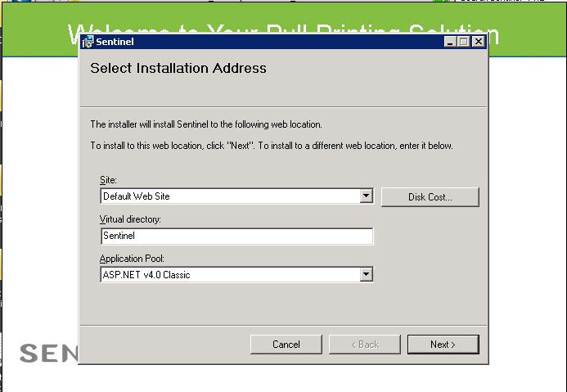Minimize the Sentinel installer window
The width and height of the screenshot is (567, 392).
point(449,42)
